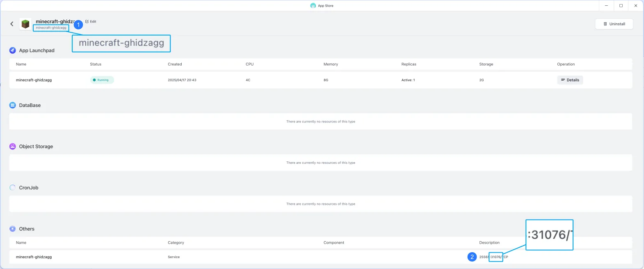Image resolution: width=644 pixels, height=269 pixels.
Task: Click the port description 25565:31076/TCP
Action: pyautogui.click(x=493, y=257)
